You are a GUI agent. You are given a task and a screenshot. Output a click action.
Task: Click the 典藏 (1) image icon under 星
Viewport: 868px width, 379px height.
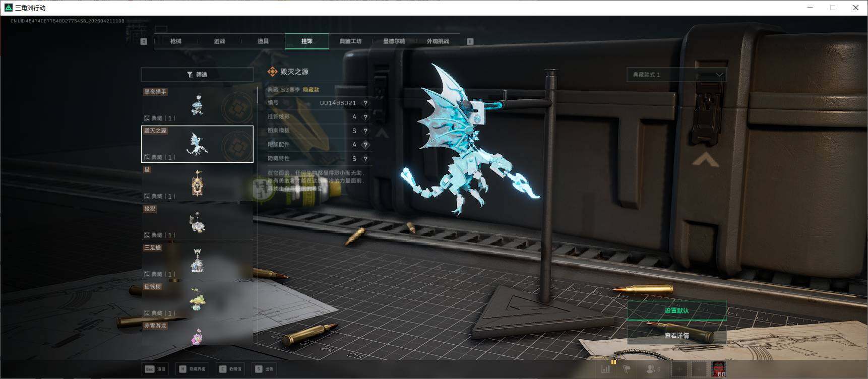(x=147, y=197)
